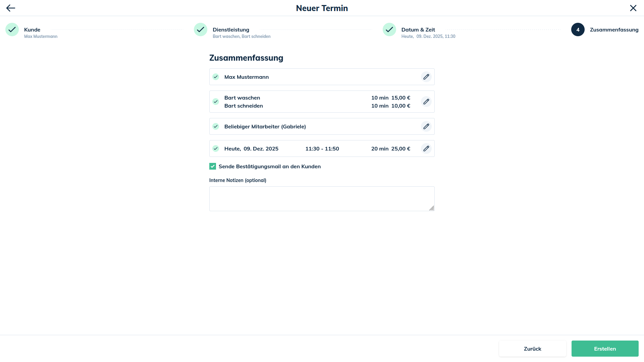The width and height of the screenshot is (644, 362).
Task: Click the Dienstleistung step checkmark icon
Action: tap(201, 29)
